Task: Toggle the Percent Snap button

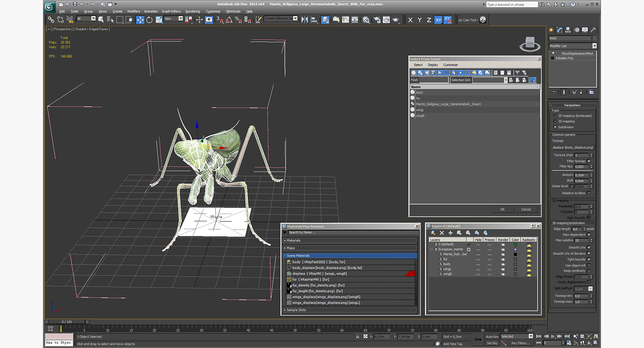Action: [238, 20]
